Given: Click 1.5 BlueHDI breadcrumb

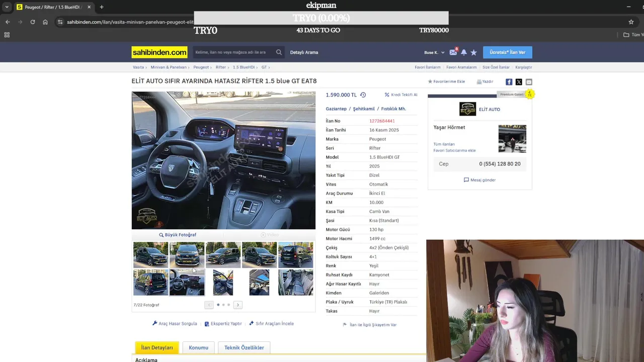Looking at the screenshot, I should [244, 67].
